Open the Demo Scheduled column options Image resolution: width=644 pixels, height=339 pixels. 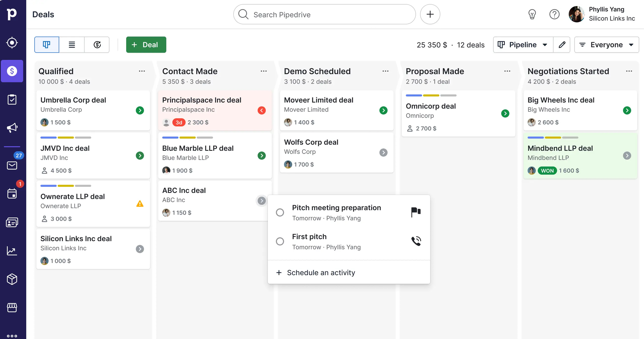385,71
